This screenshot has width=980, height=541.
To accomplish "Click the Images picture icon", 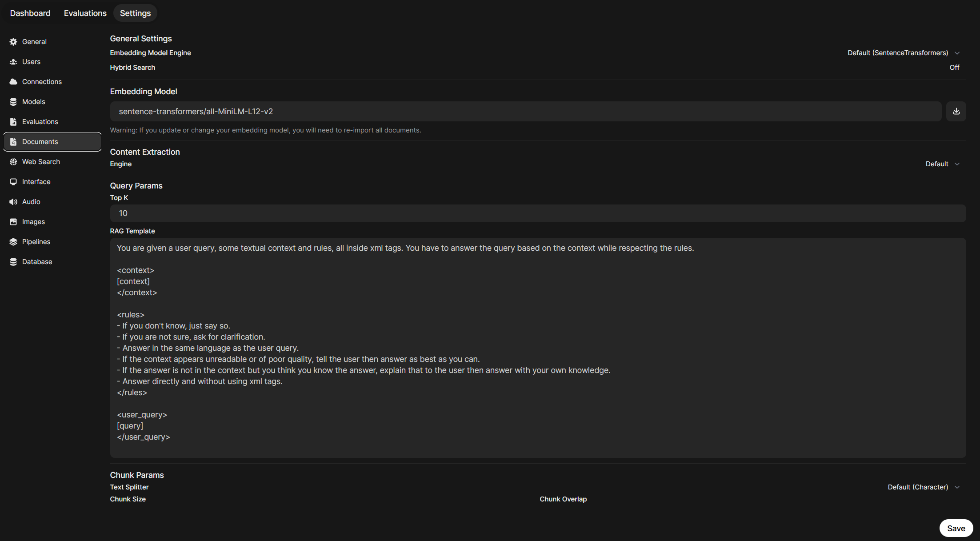I will [13, 222].
